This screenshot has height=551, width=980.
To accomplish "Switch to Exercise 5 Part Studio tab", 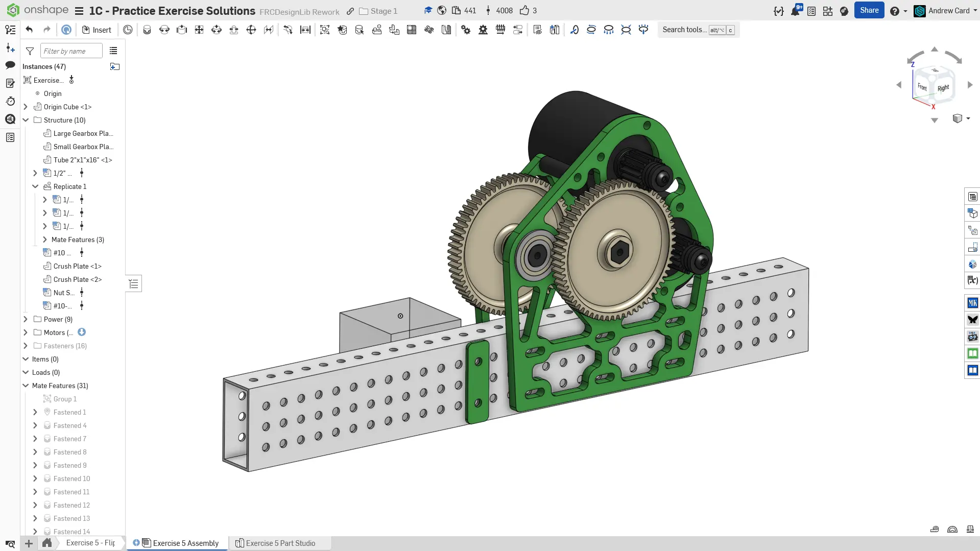I will tap(280, 543).
